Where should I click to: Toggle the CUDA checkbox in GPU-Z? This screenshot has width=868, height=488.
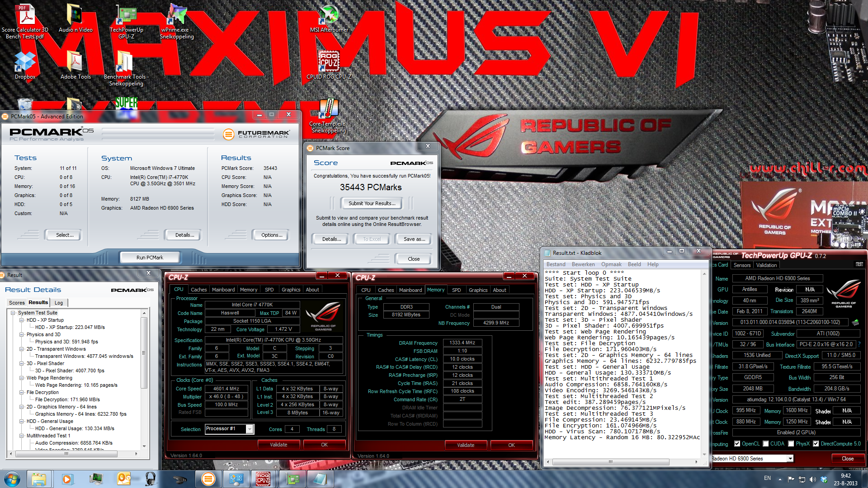pos(766,444)
